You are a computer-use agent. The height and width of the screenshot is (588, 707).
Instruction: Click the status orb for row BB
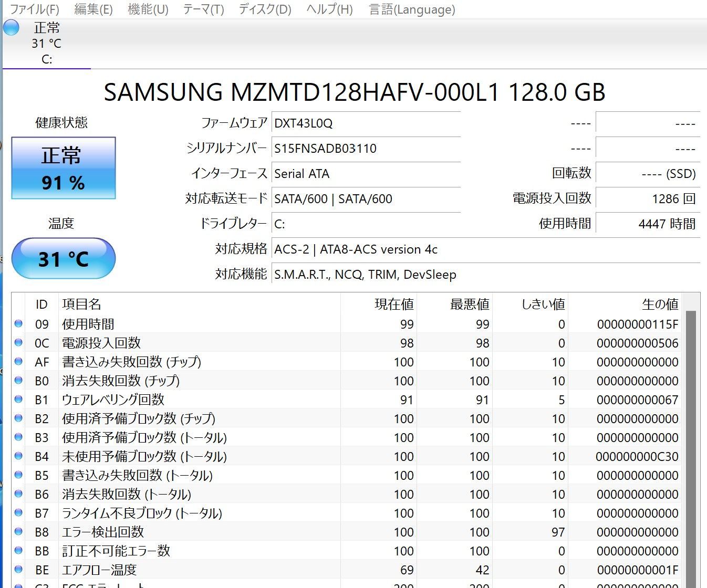click(x=18, y=550)
